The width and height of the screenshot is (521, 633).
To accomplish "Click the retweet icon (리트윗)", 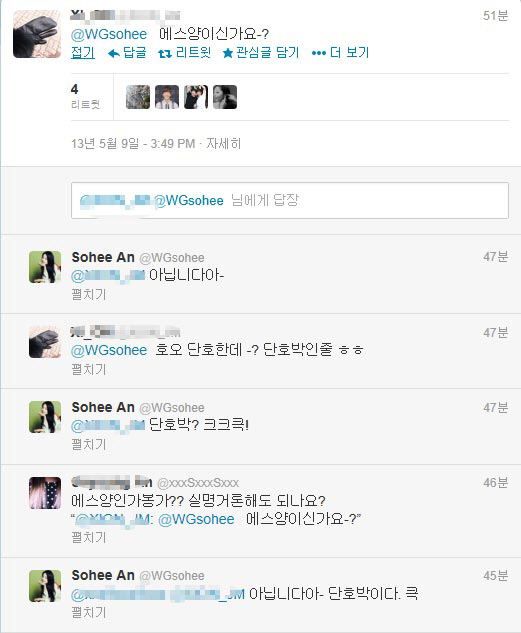I will pyautogui.click(x=165, y=53).
